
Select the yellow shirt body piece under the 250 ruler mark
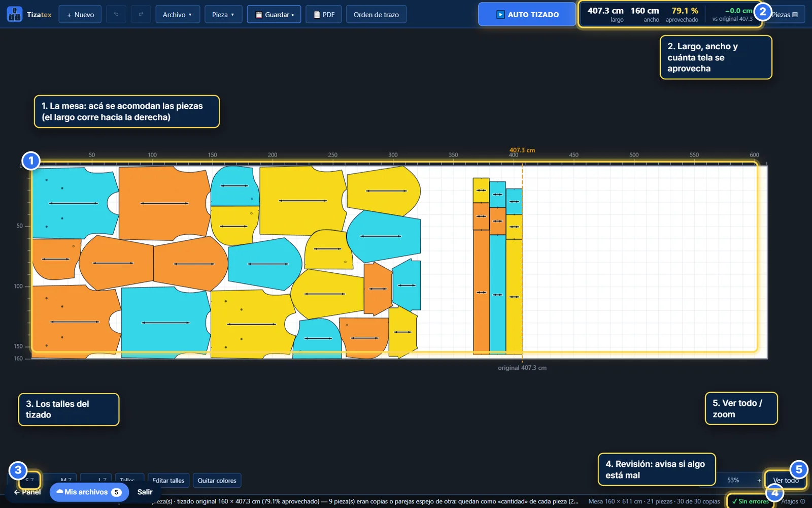click(x=302, y=200)
